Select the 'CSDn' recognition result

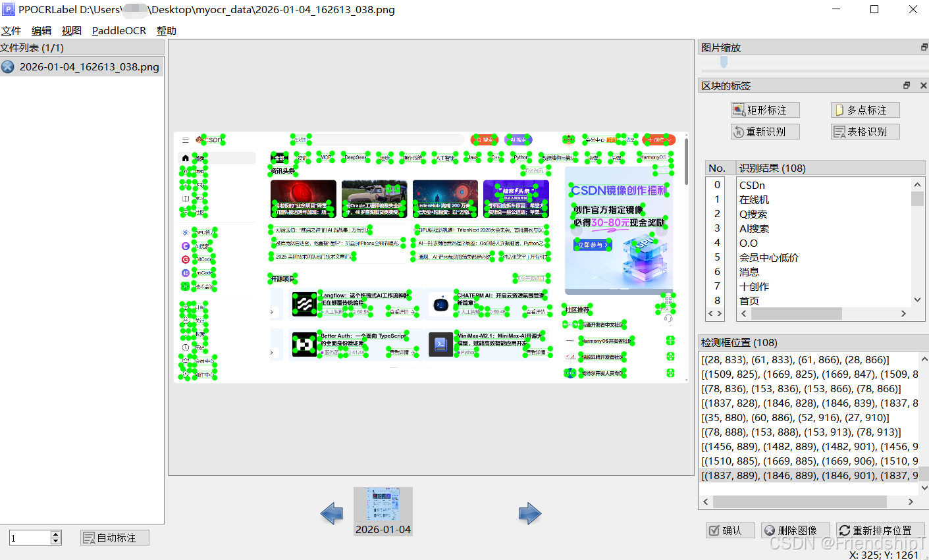pos(824,186)
